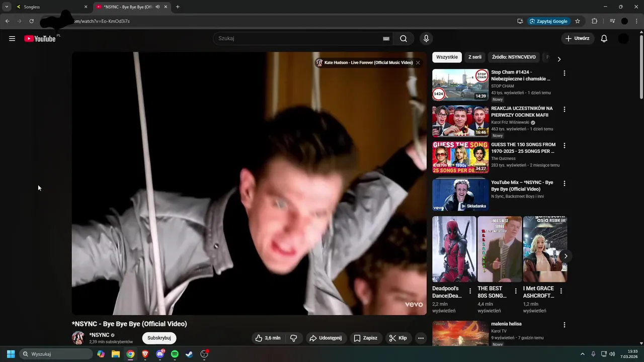Select the Z serii filter chip
The image size is (644, 362).
[x=475, y=57]
